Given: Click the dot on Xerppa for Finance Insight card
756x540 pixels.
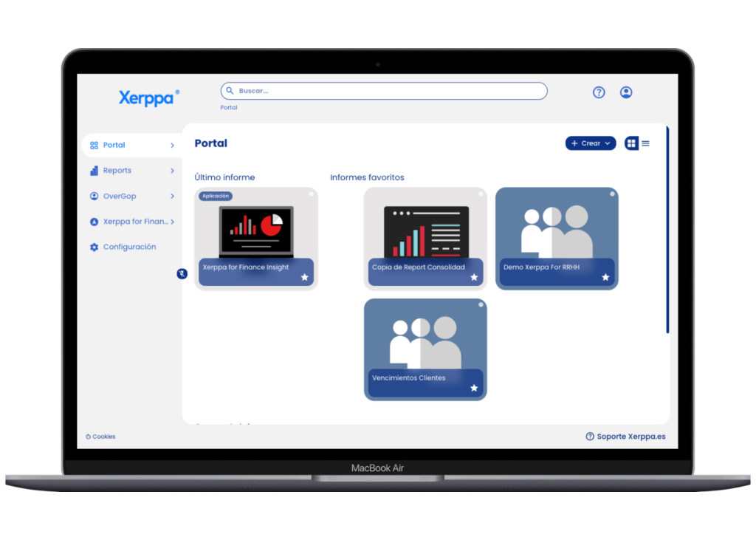Looking at the screenshot, I should pos(312,194).
